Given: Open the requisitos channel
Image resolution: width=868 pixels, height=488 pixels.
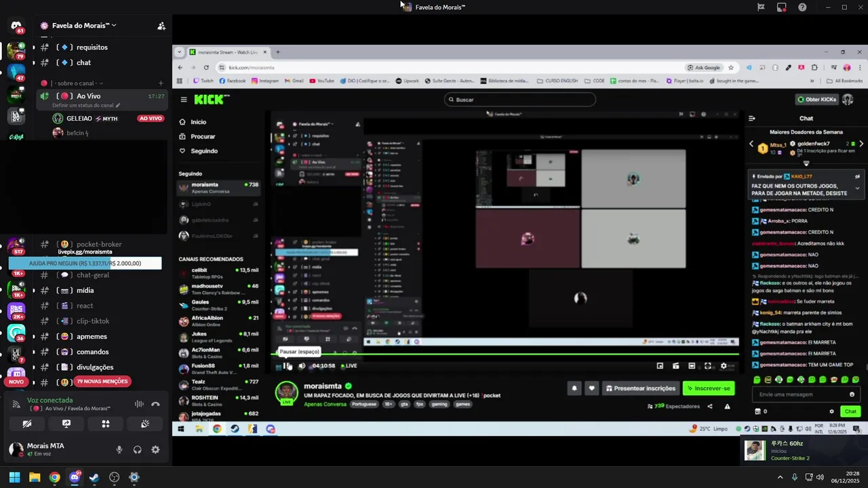Looking at the screenshot, I should pyautogui.click(x=102, y=47).
